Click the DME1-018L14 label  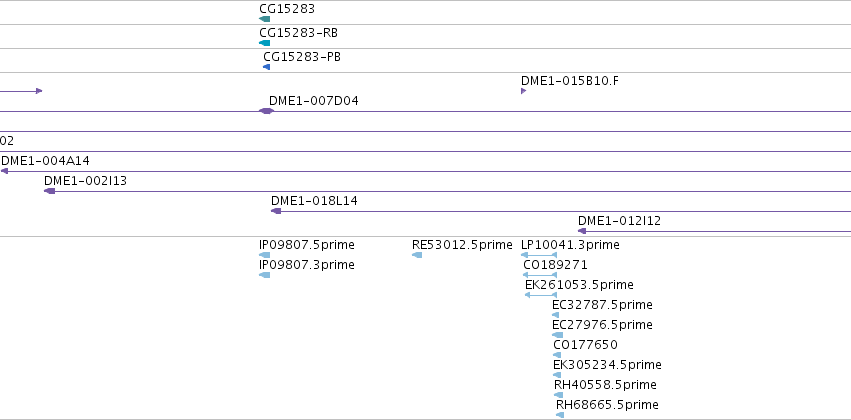[314, 201]
